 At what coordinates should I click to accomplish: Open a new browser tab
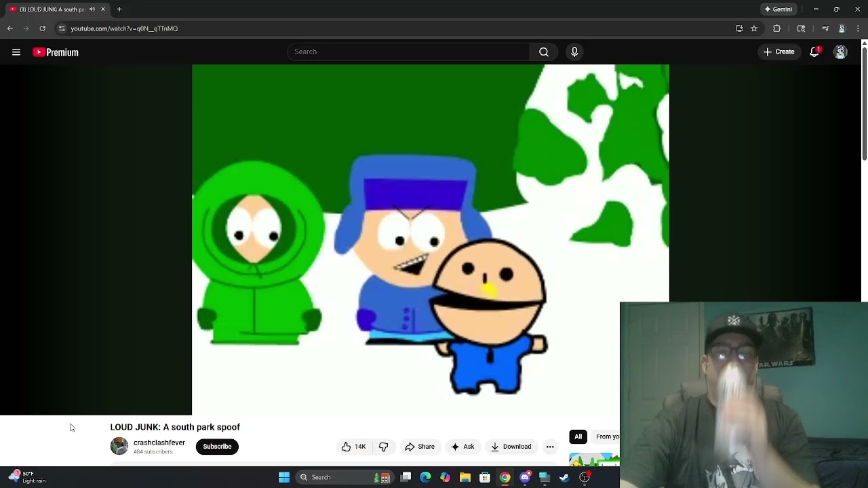[119, 9]
